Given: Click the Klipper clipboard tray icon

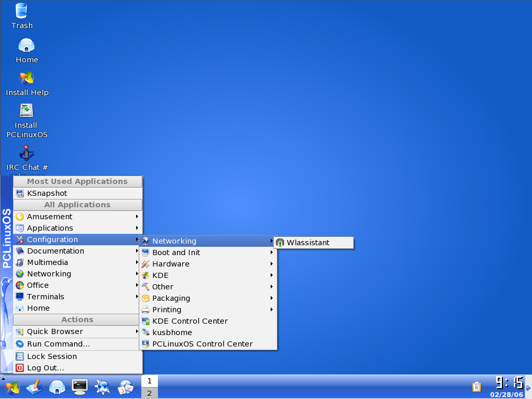Looking at the screenshot, I should (x=477, y=387).
